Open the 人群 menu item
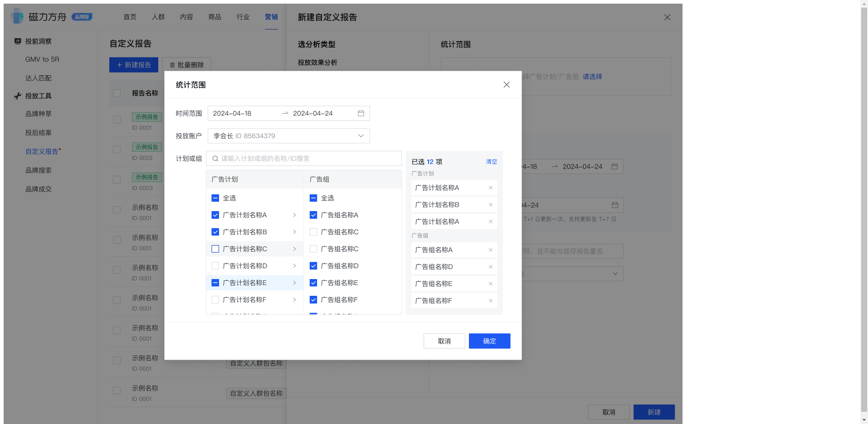868x424 pixels. (158, 17)
